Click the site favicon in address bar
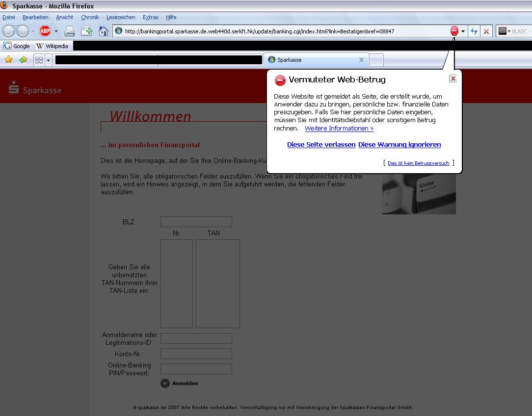Viewport: 532px width, 416px height. [118, 31]
